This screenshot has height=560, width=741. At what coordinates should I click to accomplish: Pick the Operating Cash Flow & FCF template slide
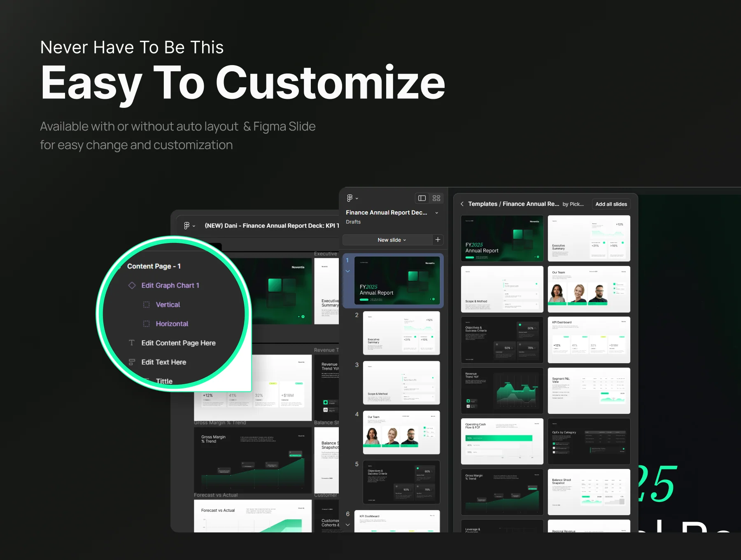(502, 441)
